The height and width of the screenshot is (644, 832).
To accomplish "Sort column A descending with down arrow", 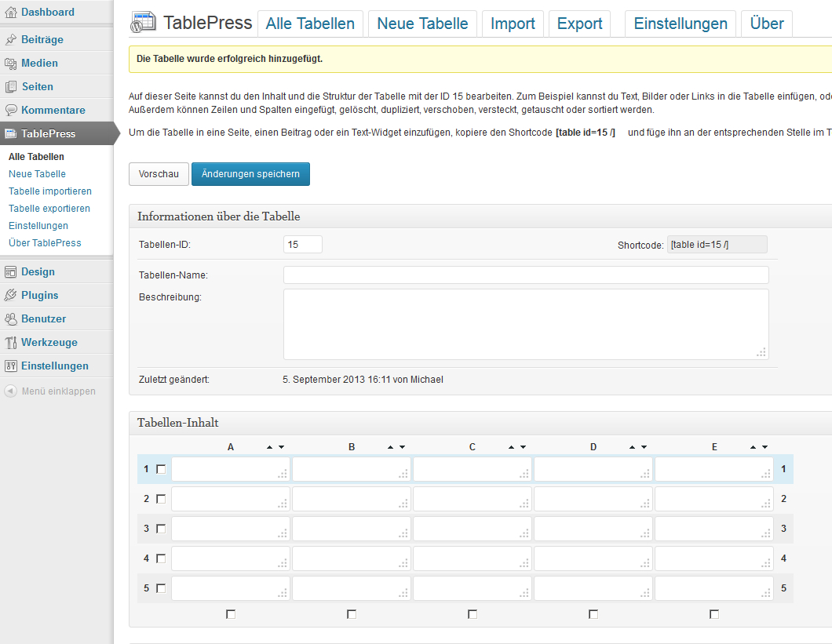I will (281, 447).
